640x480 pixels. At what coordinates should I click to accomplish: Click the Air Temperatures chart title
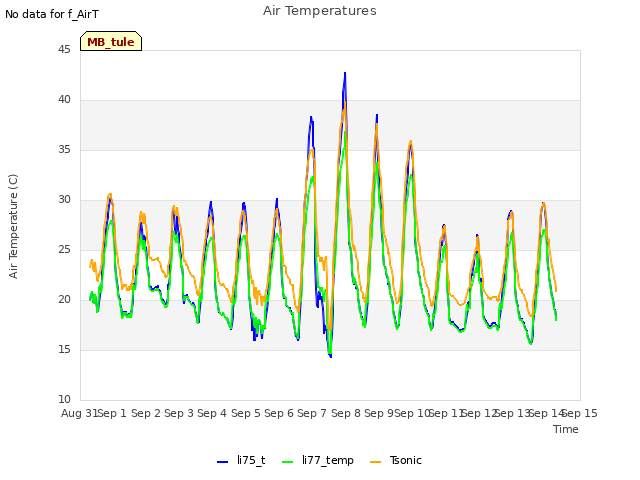pos(320,11)
